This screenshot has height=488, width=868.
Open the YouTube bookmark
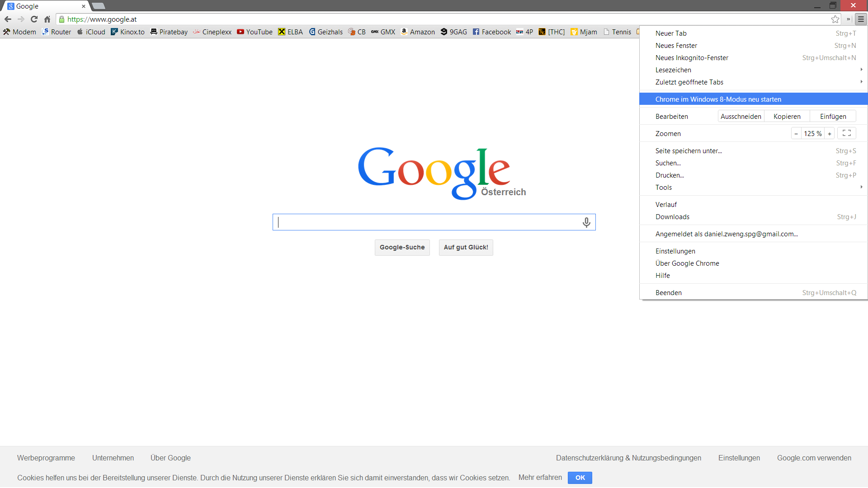(255, 32)
